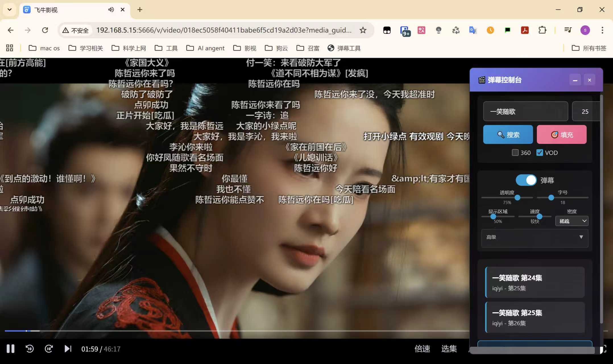
Task: Click the blue 搜索 button
Action: [x=508, y=135]
